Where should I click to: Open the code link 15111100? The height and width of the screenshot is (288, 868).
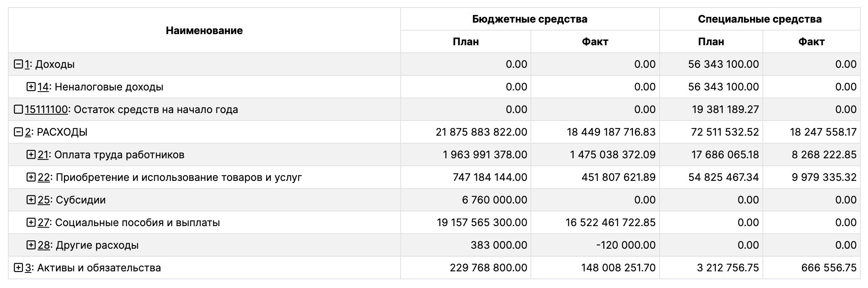click(46, 109)
